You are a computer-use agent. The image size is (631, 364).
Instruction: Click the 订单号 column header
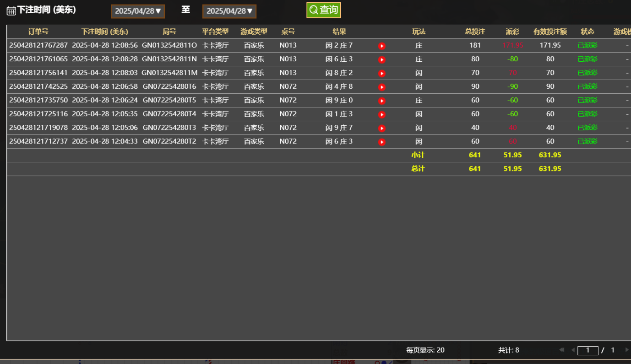(38, 32)
